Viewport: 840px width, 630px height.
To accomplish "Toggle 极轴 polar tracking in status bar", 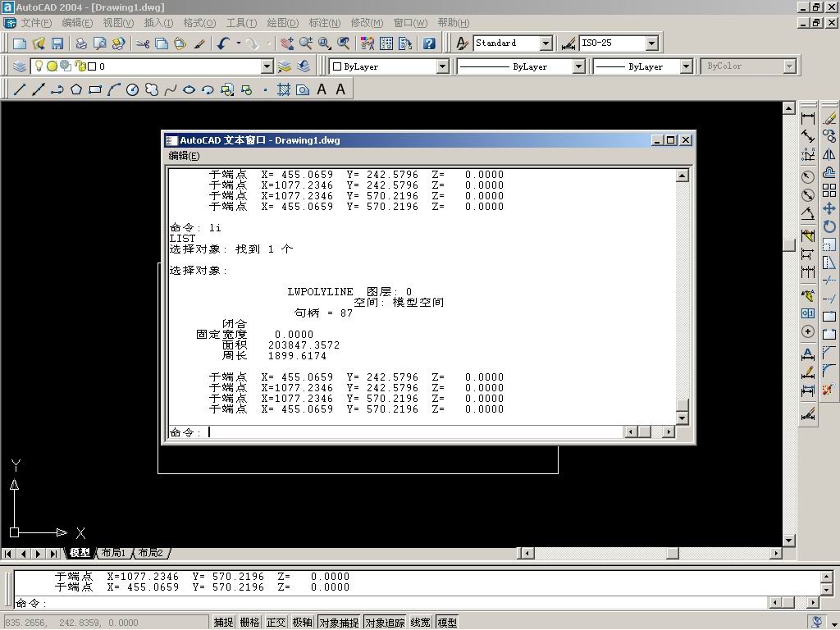I will point(302,622).
